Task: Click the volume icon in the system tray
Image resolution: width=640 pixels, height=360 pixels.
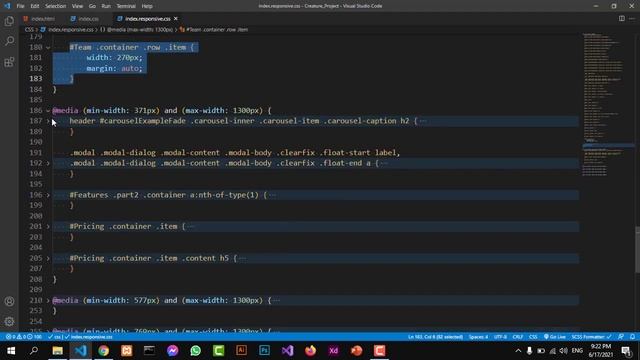Action: (x=564, y=351)
